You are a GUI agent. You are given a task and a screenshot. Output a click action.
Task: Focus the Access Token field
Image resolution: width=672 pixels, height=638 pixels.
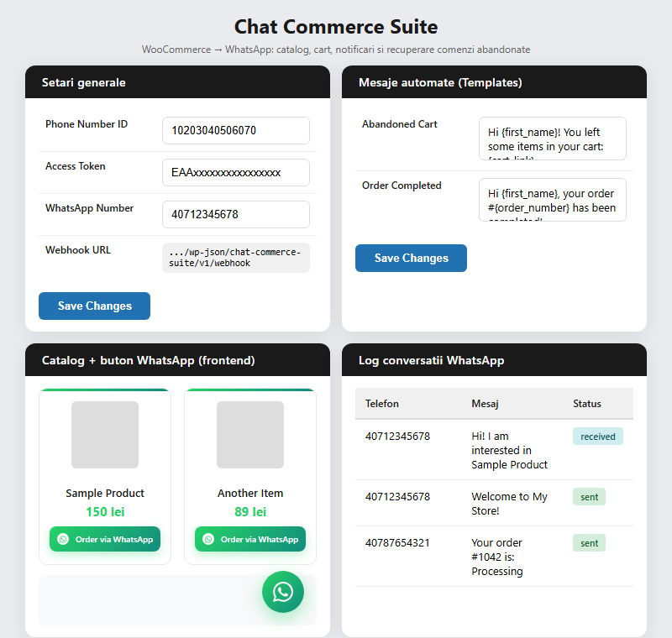[x=236, y=172]
